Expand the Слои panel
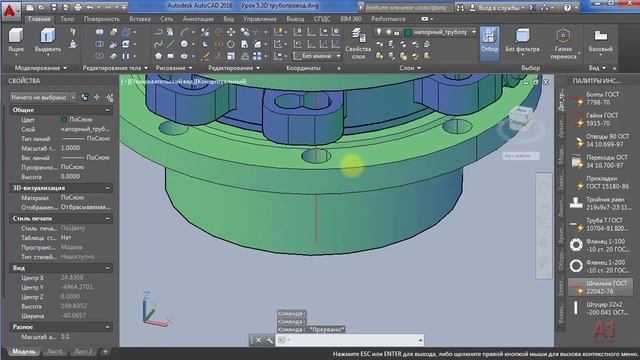Screen dimensions: 640x360 coord(410,68)
